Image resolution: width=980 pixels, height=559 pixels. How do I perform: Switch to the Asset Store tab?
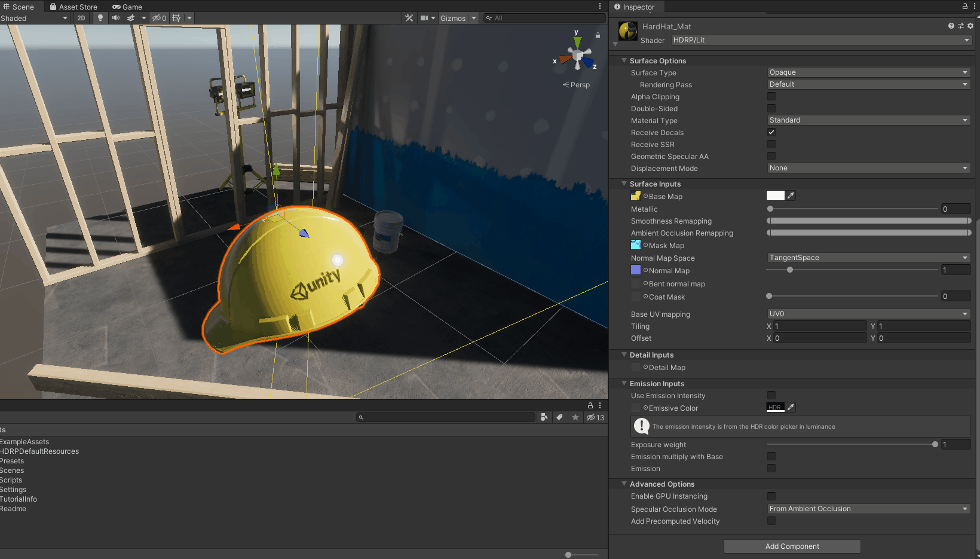click(x=74, y=7)
